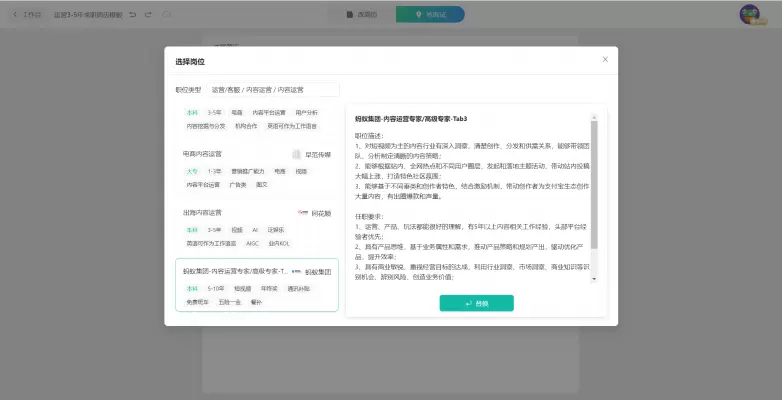Click the 蚂蚁集团 company logo icon

coord(296,272)
